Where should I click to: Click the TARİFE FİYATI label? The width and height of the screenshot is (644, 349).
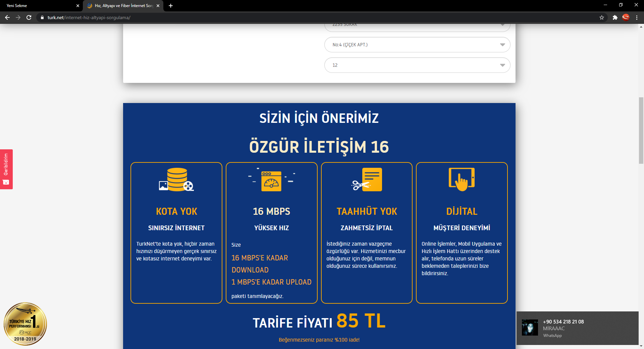click(x=292, y=323)
